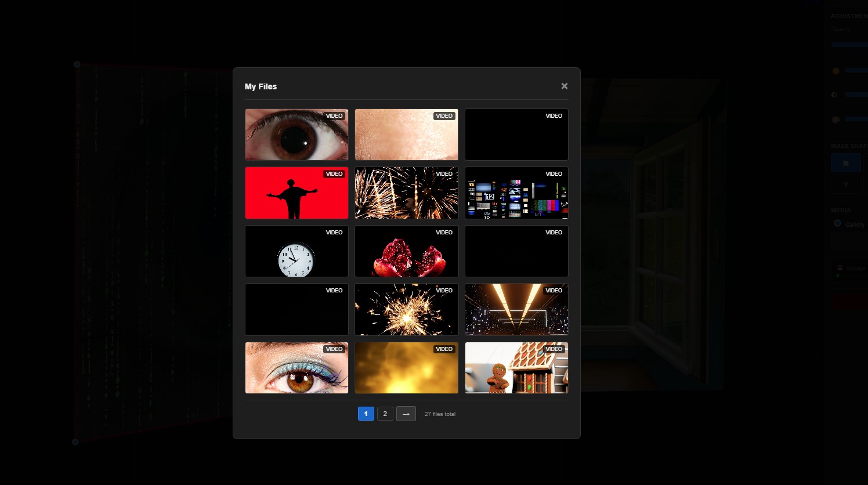
Task: Pick the sparkler sparks video
Action: coord(406,309)
